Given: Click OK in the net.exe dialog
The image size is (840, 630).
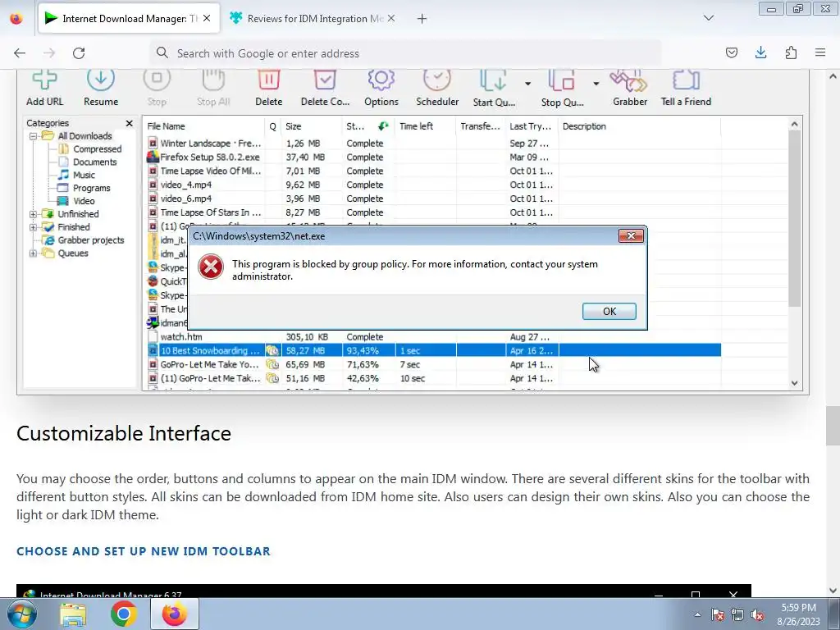Looking at the screenshot, I should pos(609,311).
